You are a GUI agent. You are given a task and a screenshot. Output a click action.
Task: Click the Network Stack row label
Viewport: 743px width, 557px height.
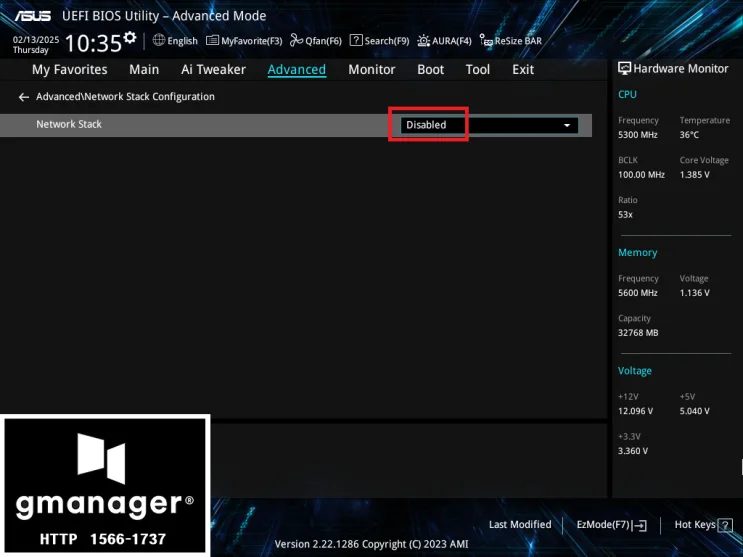[69, 124]
